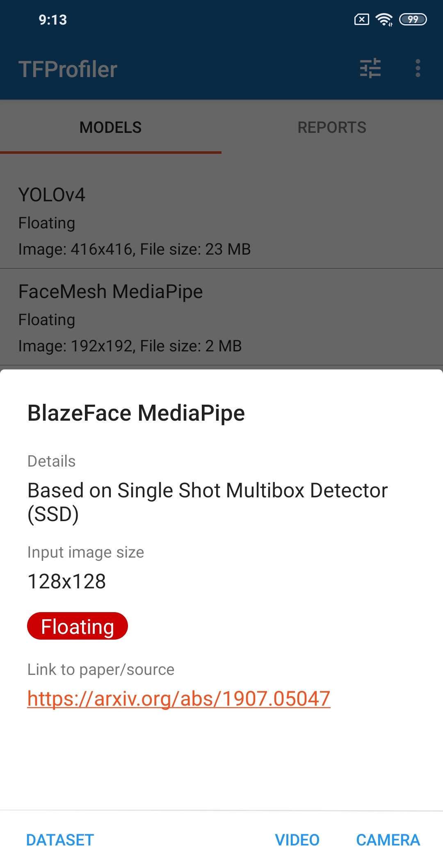
Task: Click the CAMERA button
Action: (x=388, y=840)
